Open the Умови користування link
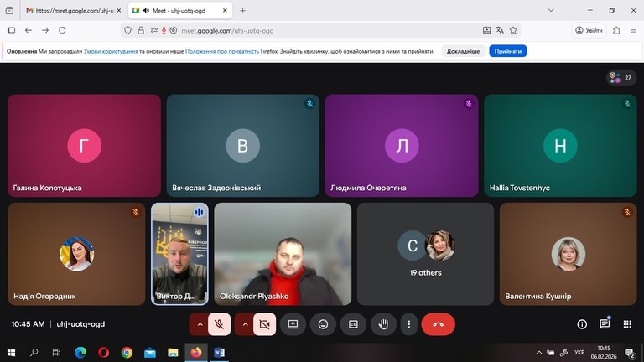This screenshot has height=362, width=644. coord(111,51)
